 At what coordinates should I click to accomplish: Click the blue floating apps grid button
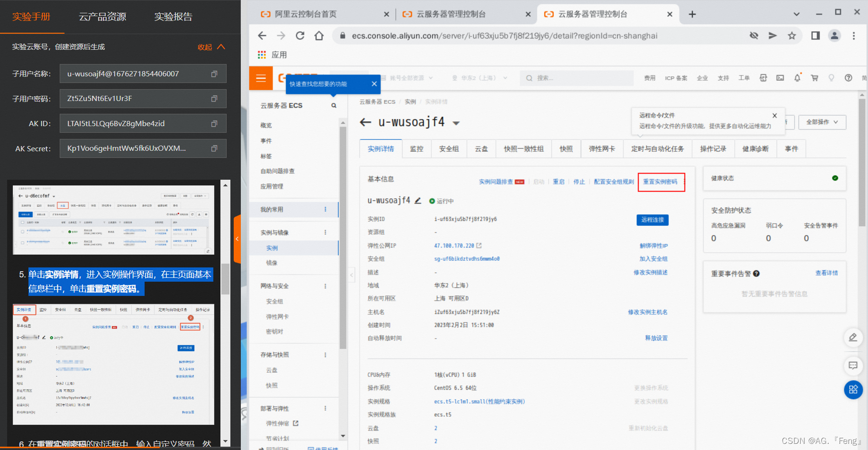[853, 390]
